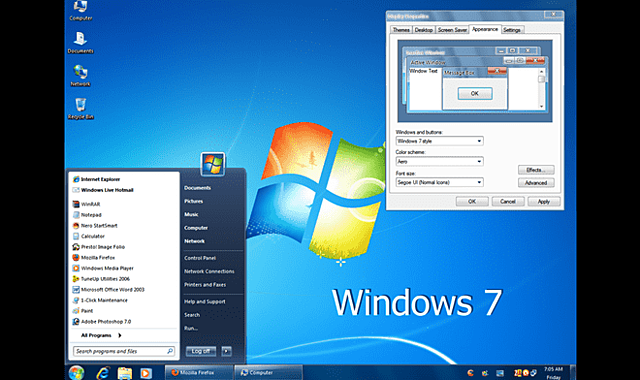This screenshot has height=380, width=640.
Task: Launch Mozilla Firefox from the Start menu list
Action: (x=93, y=258)
